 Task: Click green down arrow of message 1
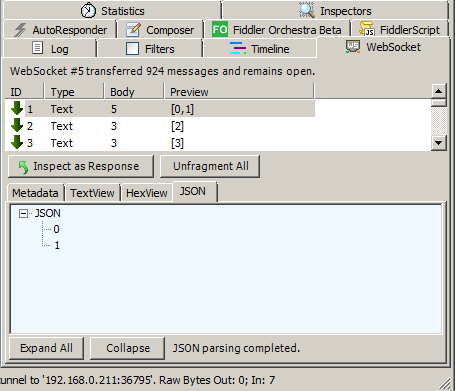point(17,108)
